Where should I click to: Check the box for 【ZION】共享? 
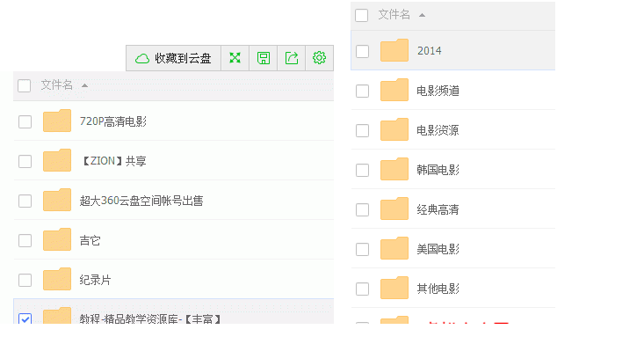(25, 161)
